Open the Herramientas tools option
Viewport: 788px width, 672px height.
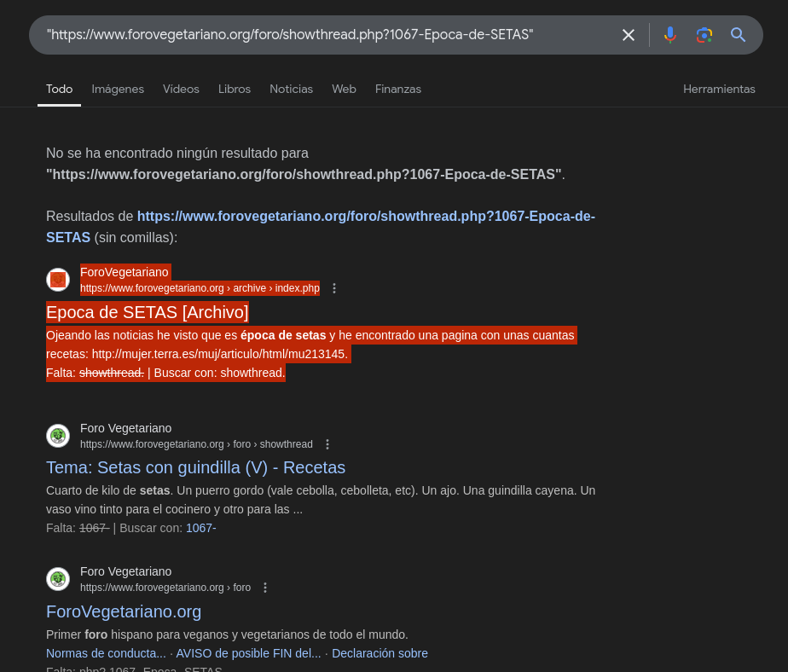point(719,89)
